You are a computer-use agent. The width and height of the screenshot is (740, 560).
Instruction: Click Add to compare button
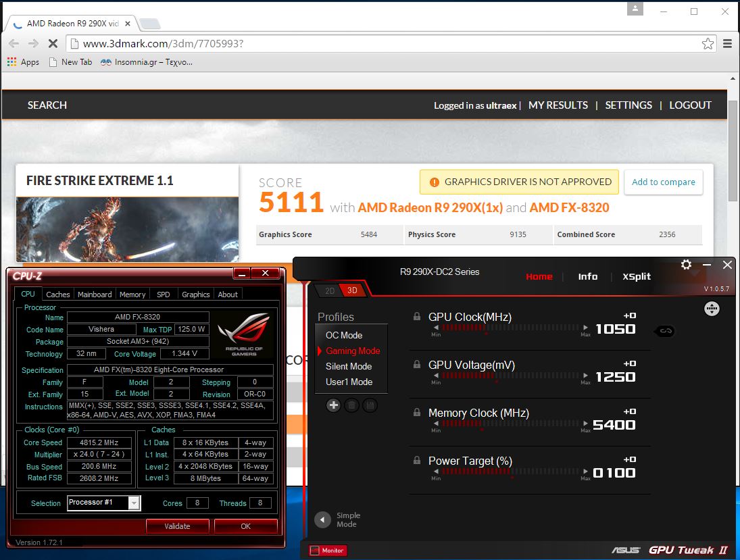[663, 182]
